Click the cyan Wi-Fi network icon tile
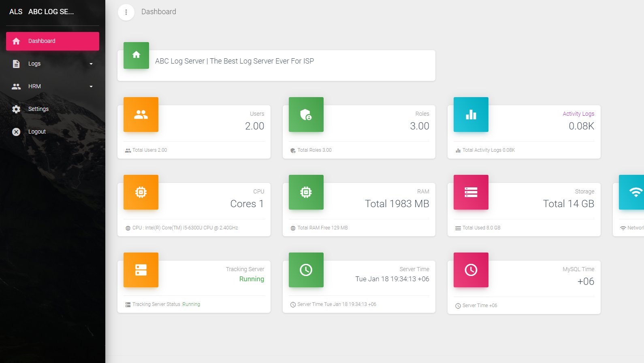Image resolution: width=644 pixels, height=363 pixels. 632,192
